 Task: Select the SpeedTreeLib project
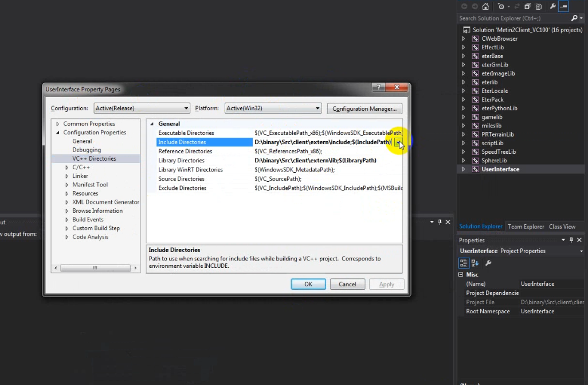(x=499, y=151)
